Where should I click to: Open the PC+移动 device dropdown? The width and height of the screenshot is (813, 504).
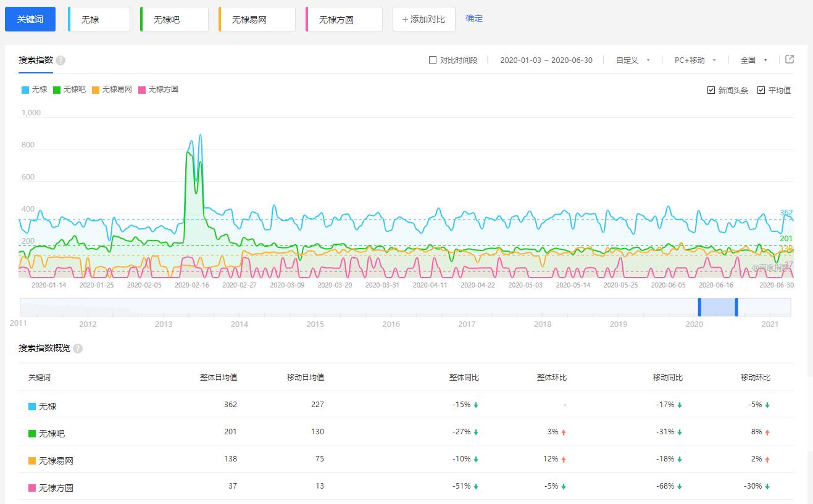pos(694,60)
